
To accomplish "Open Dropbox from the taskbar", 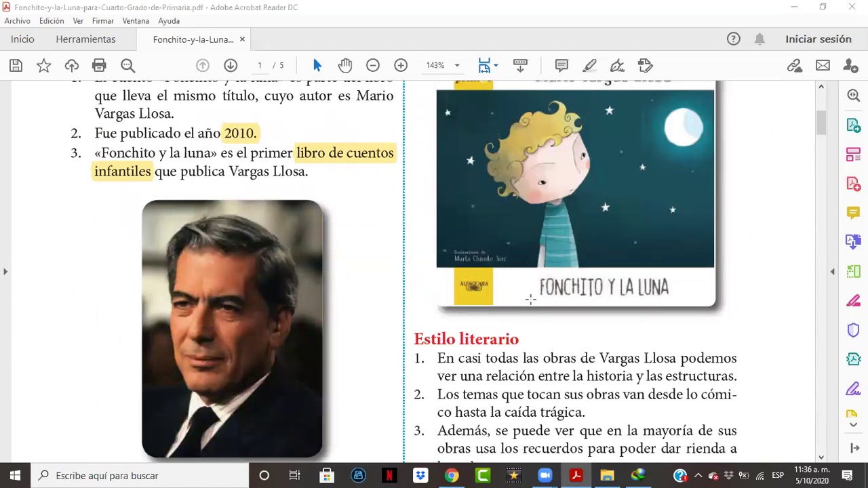I will [420, 475].
